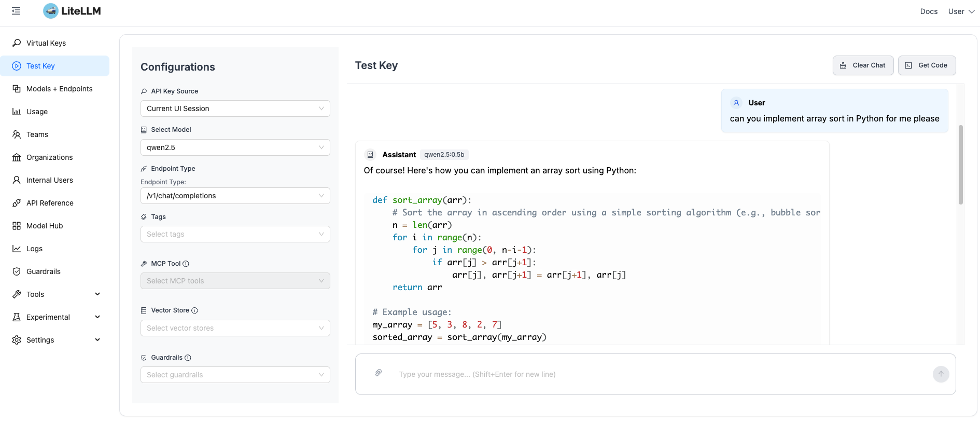The height and width of the screenshot is (436, 980).
Task: Open the Endpoint Type dropdown
Action: [x=235, y=196]
